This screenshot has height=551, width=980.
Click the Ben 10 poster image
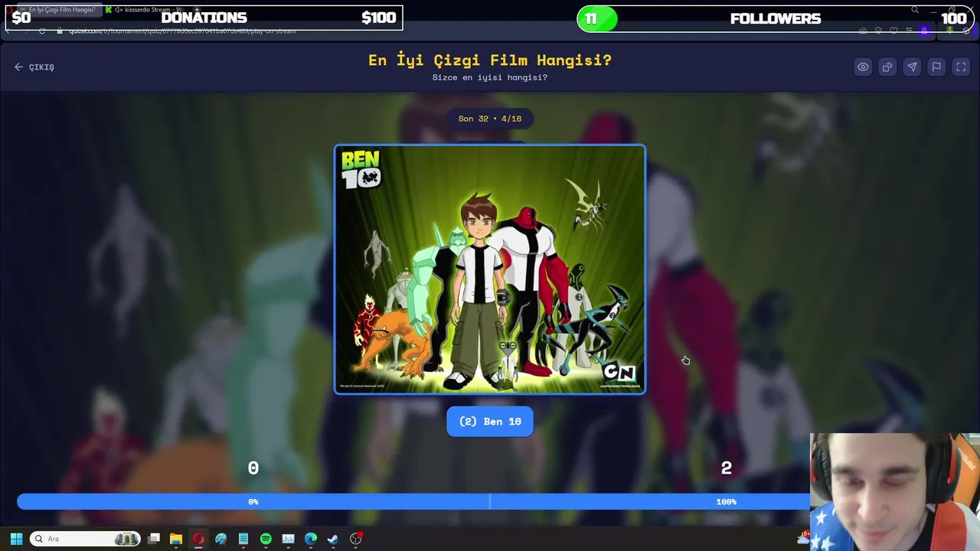490,269
